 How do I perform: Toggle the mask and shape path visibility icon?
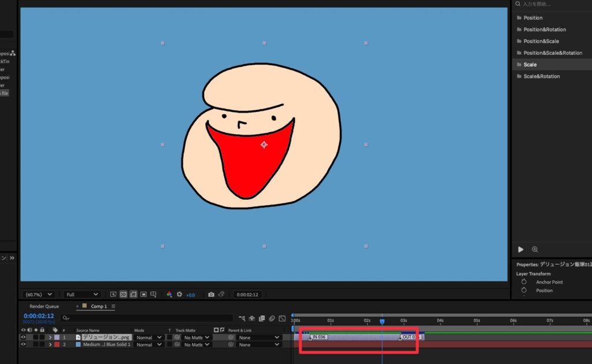point(134,295)
